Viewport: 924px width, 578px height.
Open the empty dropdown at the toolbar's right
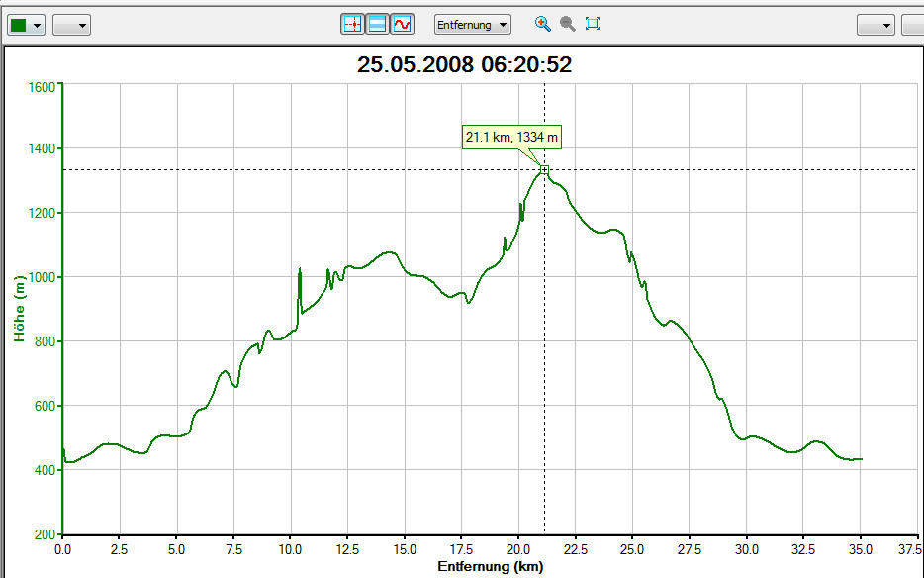pos(876,25)
